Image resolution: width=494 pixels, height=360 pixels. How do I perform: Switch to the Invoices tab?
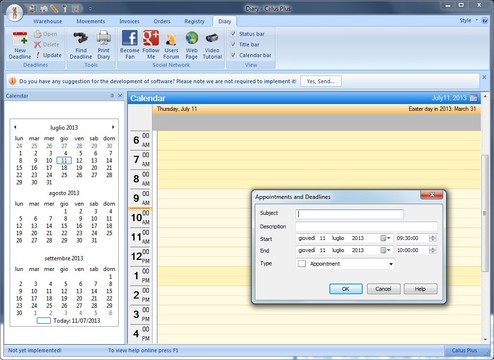(x=129, y=21)
